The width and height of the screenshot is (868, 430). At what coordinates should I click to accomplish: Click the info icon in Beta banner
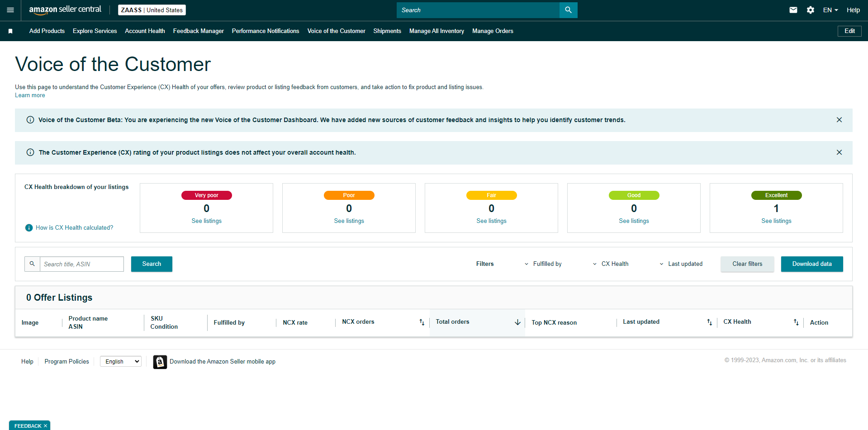pyautogui.click(x=30, y=120)
